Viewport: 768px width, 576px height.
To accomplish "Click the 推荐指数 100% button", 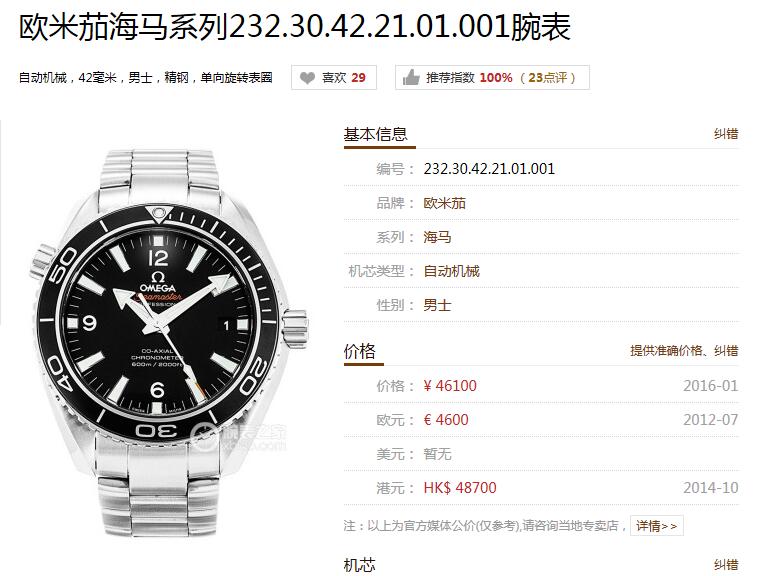I will point(492,77).
